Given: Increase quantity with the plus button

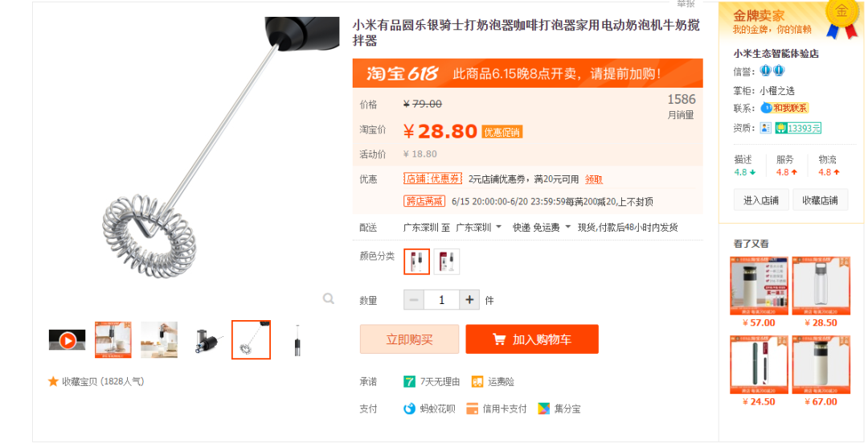Looking at the screenshot, I should point(469,299).
